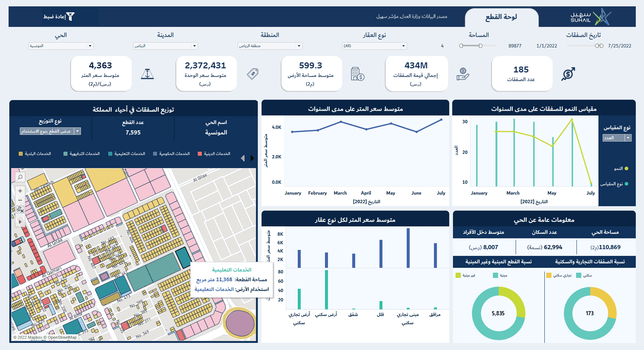Click the عدد الصفقات 185 KPI card
The height and width of the screenshot is (350, 644).
coord(521,74)
